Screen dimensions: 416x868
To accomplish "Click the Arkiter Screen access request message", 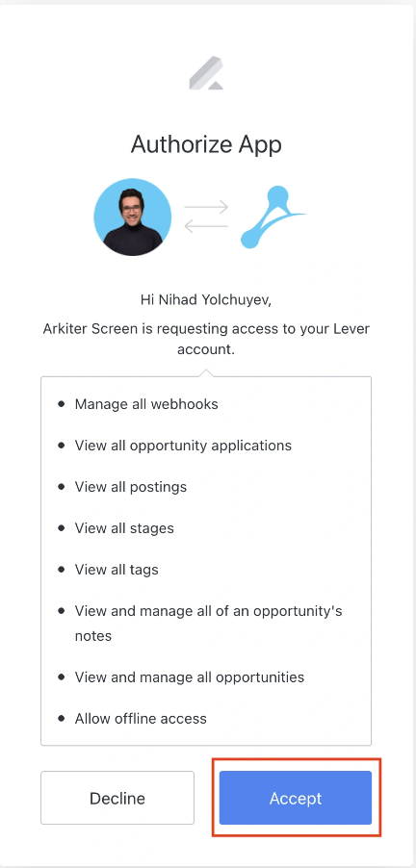I will click(x=206, y=340).
